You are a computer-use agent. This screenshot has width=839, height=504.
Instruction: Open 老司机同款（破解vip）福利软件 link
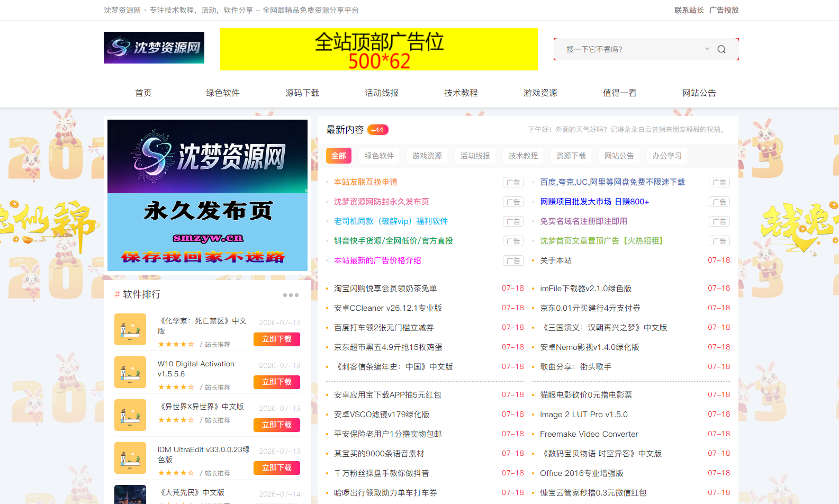(391, 221)
